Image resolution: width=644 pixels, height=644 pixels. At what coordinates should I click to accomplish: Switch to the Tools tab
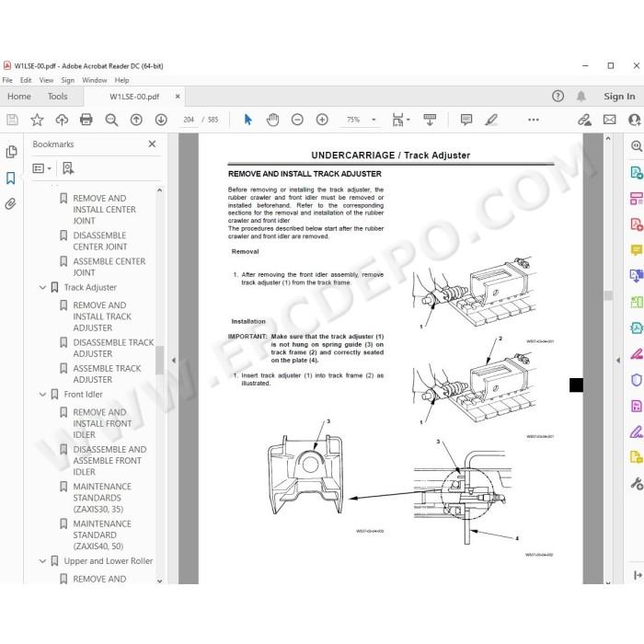(57, 96)
